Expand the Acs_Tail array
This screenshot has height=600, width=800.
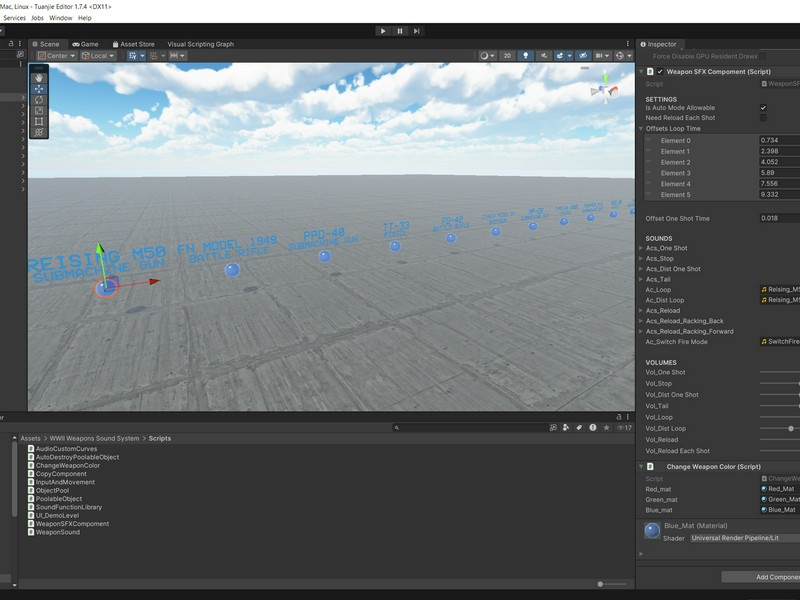tap(641, 279)
